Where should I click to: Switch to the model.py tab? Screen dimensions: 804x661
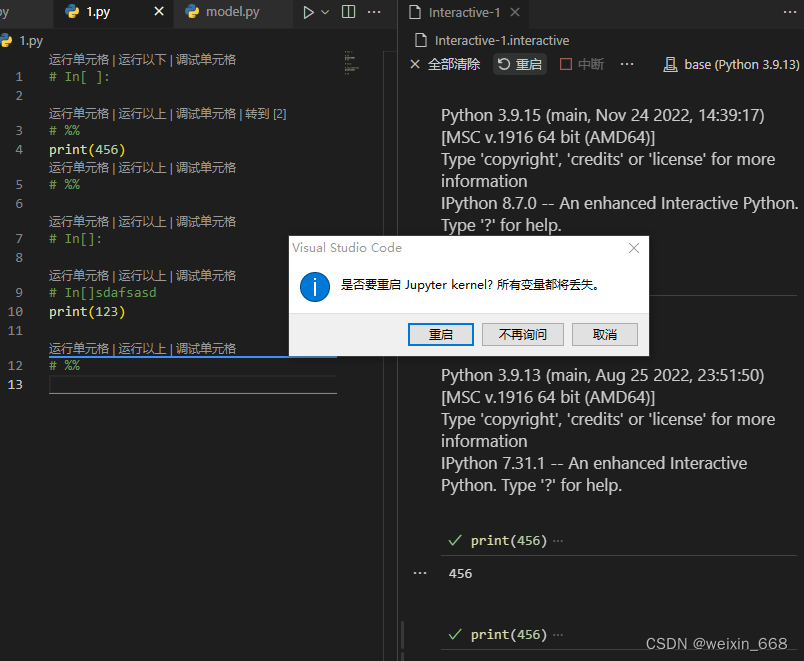pyautogui.click(x=232, y=14)
